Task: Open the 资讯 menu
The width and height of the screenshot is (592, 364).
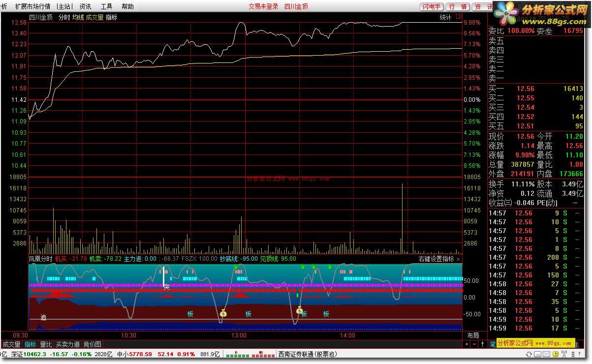Action: pyautogui.click(x=86, y=6)
